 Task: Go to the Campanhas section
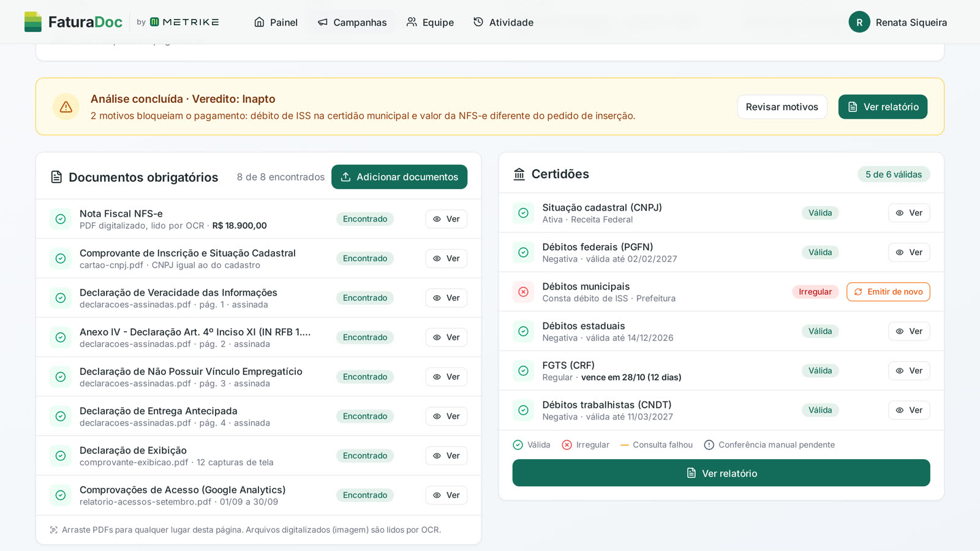pyautogui.click(x=352, y=22)
